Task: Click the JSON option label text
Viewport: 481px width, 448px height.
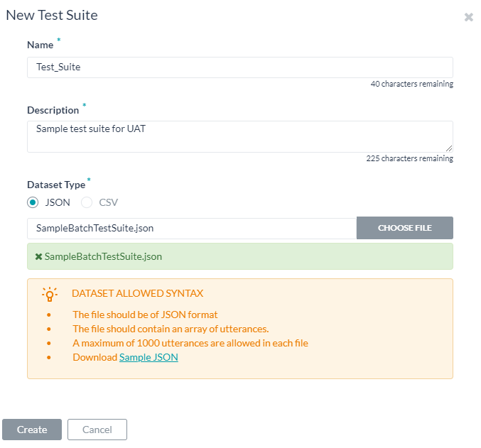Action: tap(58, 202)
